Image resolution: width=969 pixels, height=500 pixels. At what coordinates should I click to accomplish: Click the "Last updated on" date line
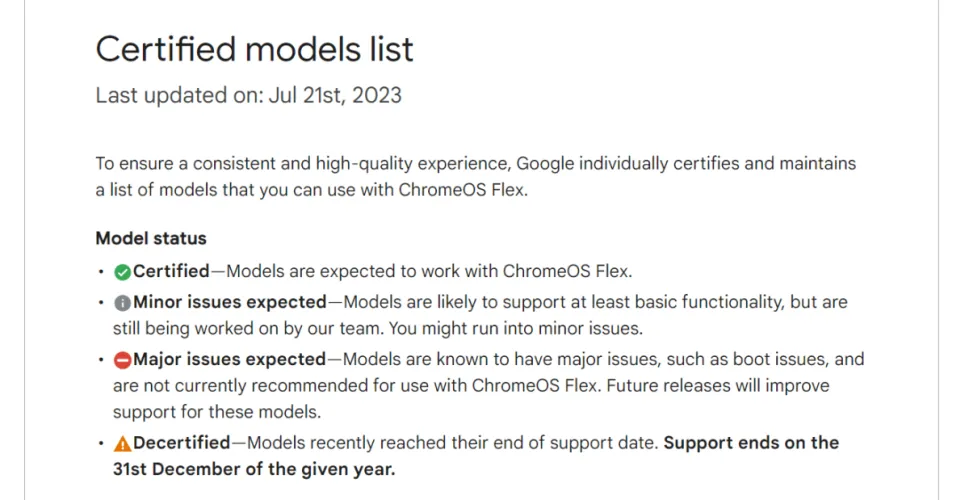(x=248, y=96)
